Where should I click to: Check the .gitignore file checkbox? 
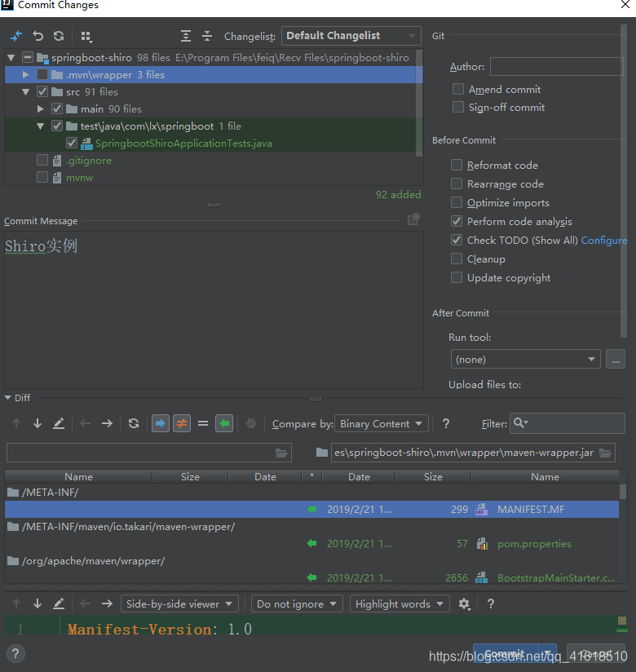[42, 161]
